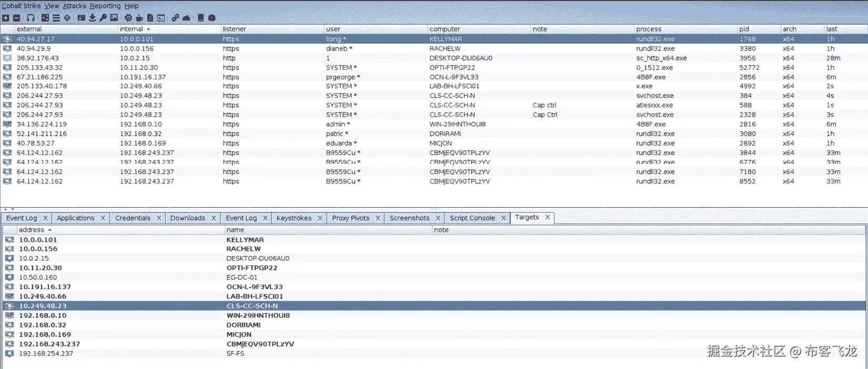Select session row with external IP 38.92.176.43
The width and height of the screenshot is (868, 369).
coord(434,58)
